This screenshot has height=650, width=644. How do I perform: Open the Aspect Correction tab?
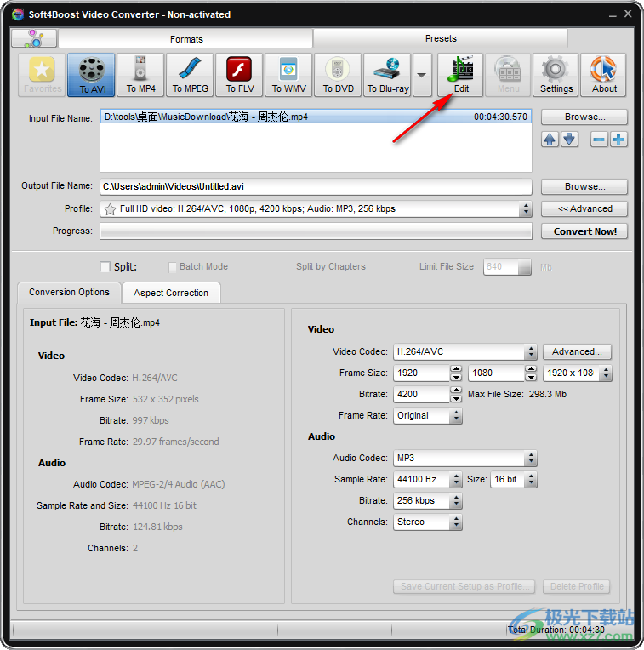(x=171, y=293)
